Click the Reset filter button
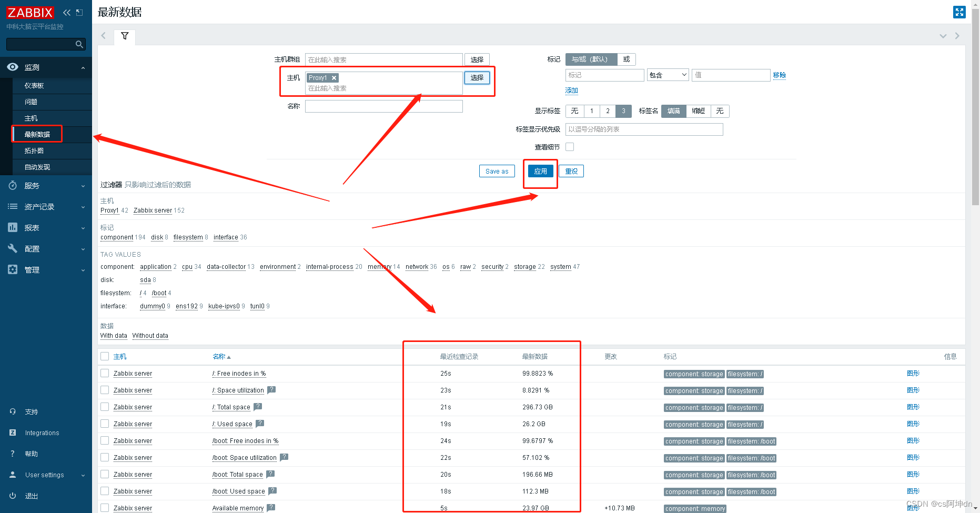Viewport: 980px width, 513px height. 571,171
